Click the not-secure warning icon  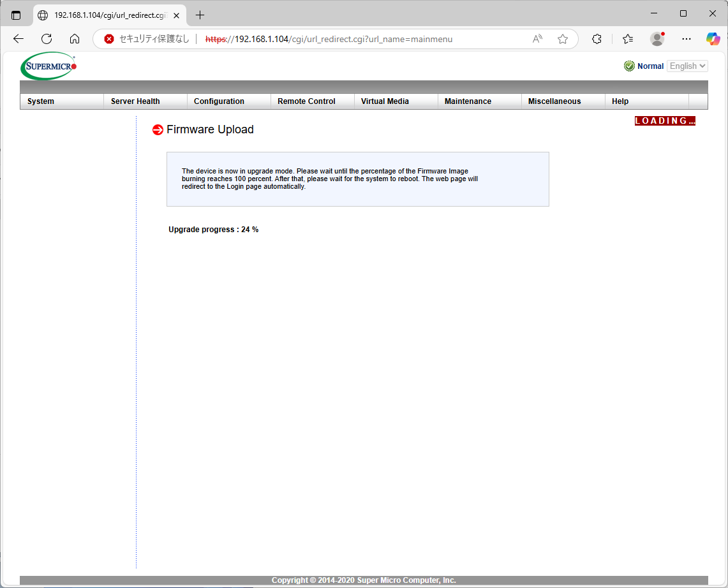point(109,39)
